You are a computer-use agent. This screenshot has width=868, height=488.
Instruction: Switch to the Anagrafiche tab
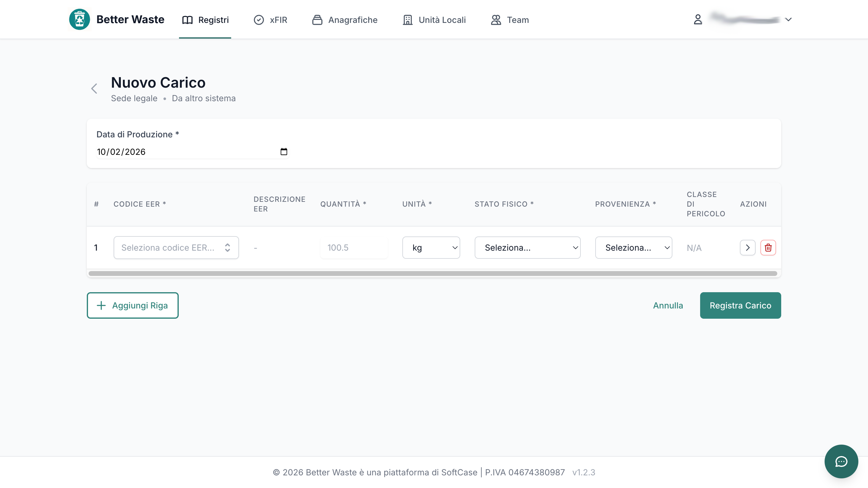point(345,20)
